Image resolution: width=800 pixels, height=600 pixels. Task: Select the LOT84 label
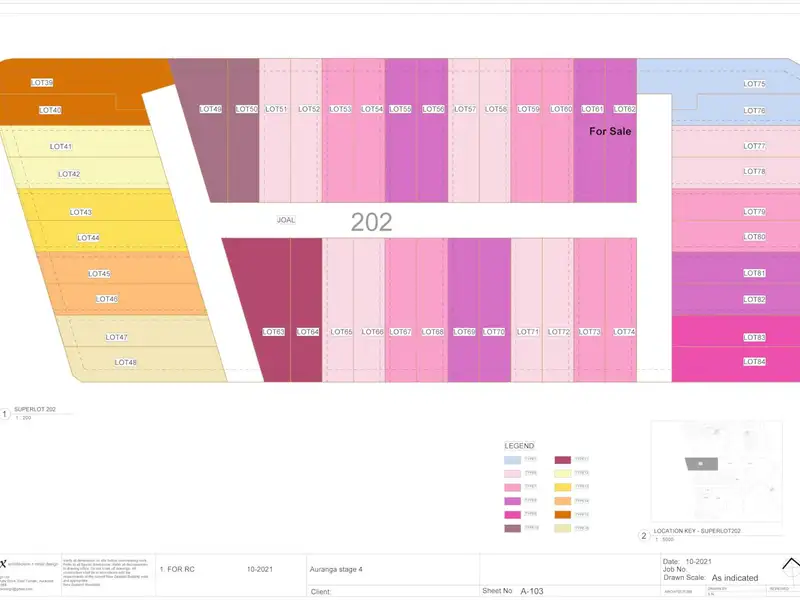coord(754,362)
